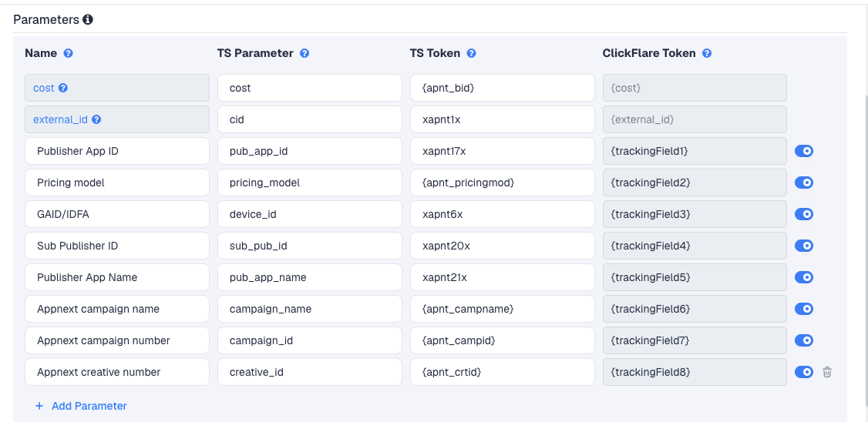Edit the Sub Publisher ID name field
868x422 pixels.
117,246
